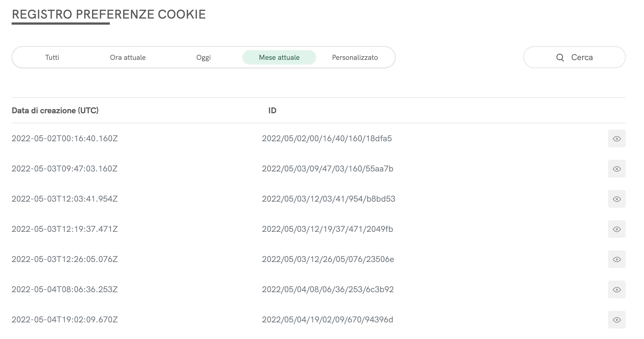Choose the Personalizzato date filter
The image size is (644, 339).
point(355,57)
